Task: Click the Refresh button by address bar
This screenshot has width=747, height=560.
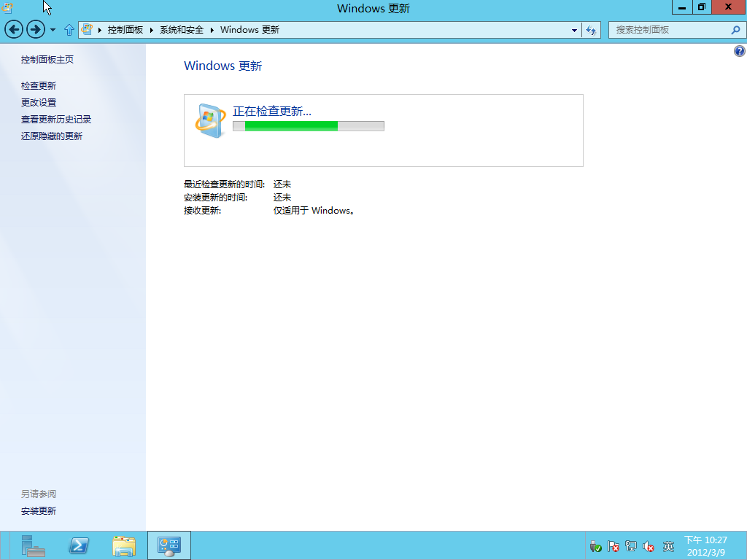Action: pyautogui.click(x=591, y=30)
